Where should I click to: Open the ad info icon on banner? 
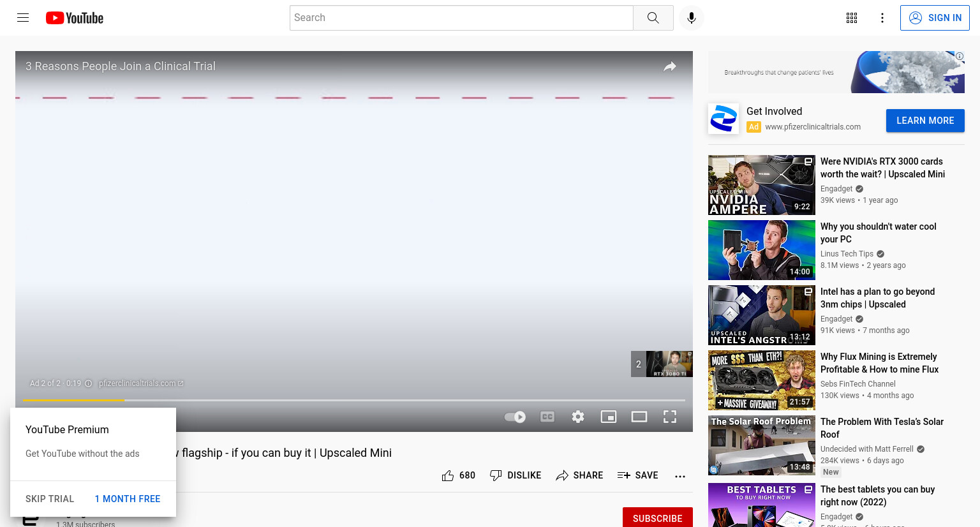pyautogui.click(x=960, y=56)
